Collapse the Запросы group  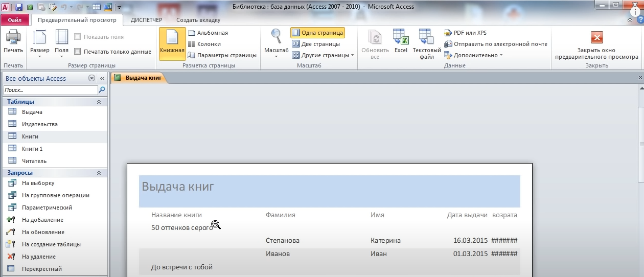click(x=99, y=173)
